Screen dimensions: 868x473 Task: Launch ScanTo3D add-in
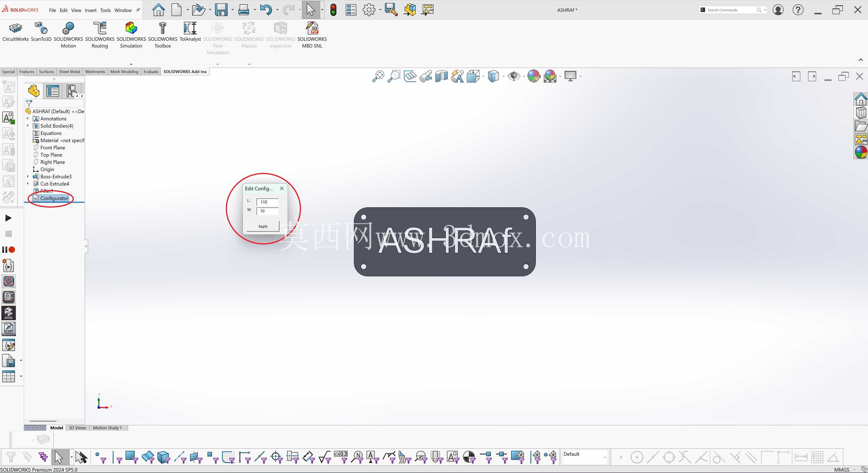click(41, 32)
